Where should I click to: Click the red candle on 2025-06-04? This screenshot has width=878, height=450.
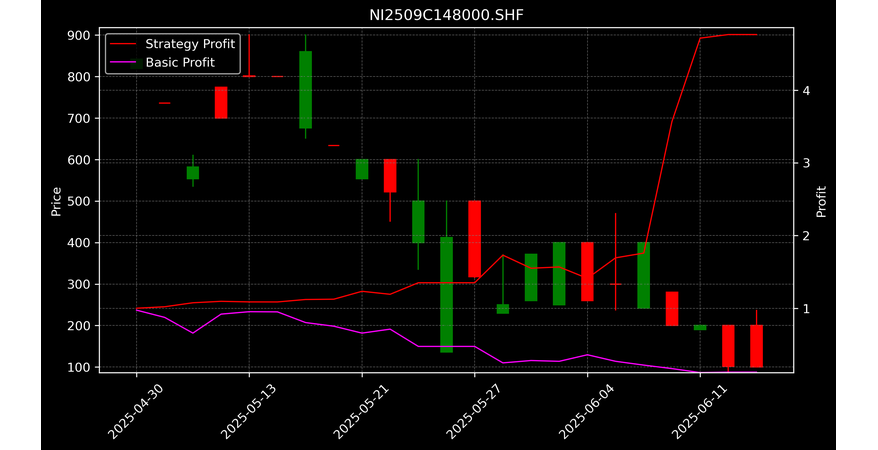pos(587,271)
